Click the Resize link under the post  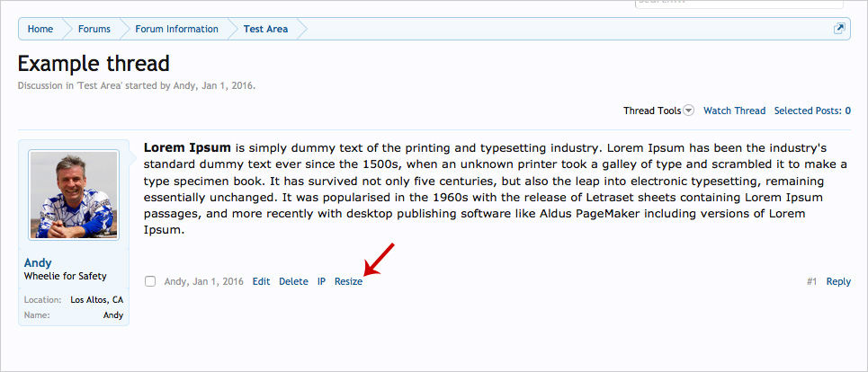(x=348, y=281)
